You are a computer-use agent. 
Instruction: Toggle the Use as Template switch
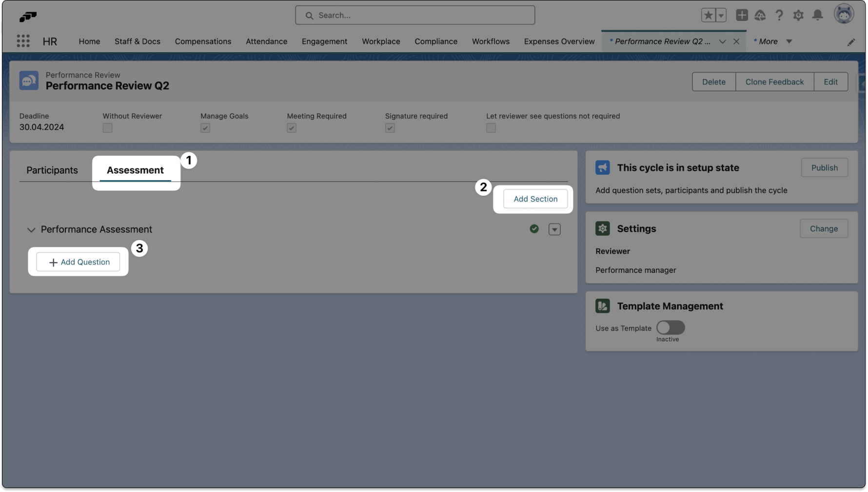click(x=671, y=328)
